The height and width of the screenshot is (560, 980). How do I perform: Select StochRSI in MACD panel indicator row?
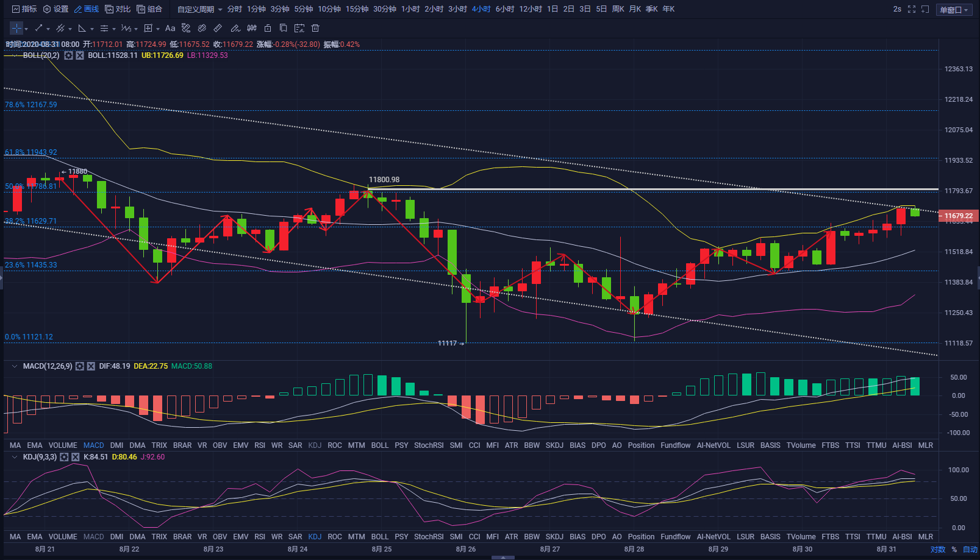[x=429, y=445]
